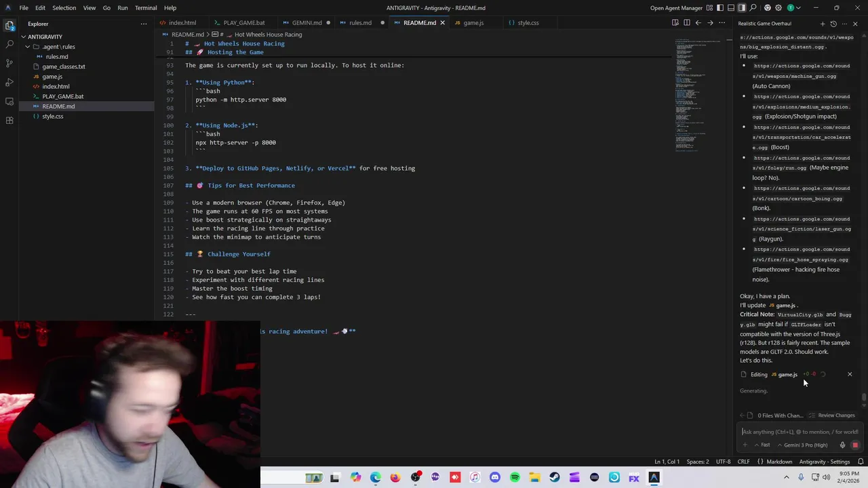Screen dimensions: 868x488
Task: Open Source Control view in activity bar
Action: (x=9, y=63)
